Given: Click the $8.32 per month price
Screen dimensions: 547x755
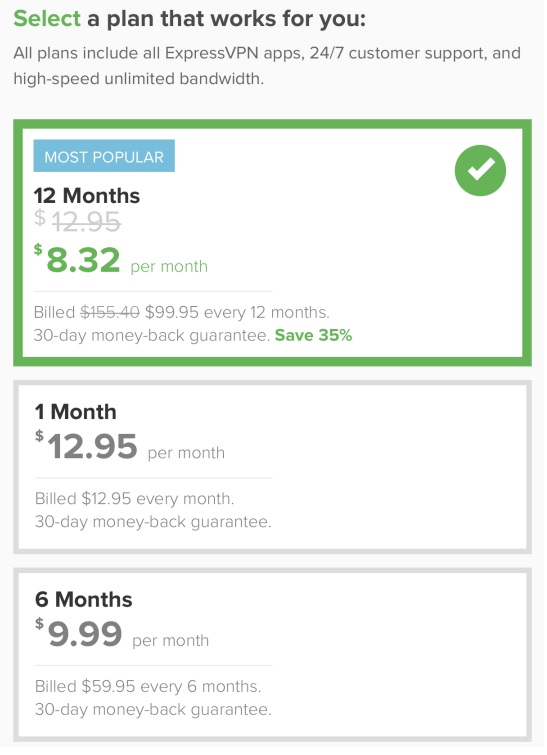Looking at the screenshot, I should coord(121,261).
